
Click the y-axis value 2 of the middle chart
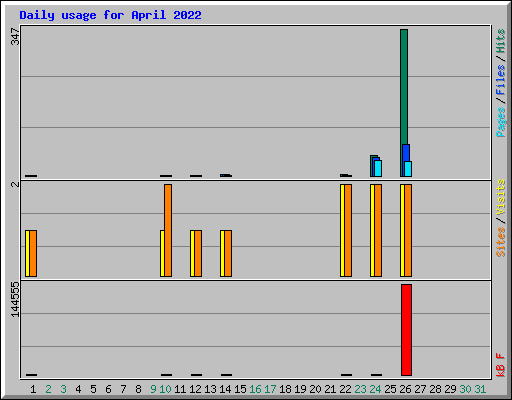click(15, 184)
